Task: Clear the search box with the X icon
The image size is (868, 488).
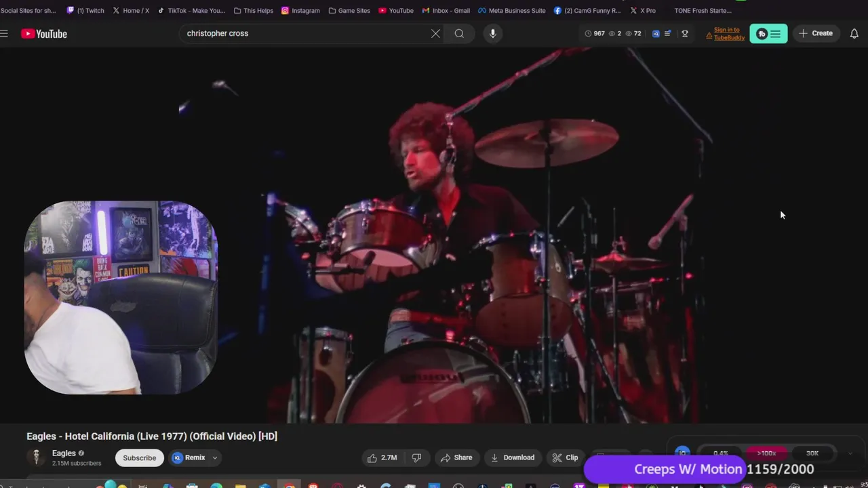Action: pyautogui.click(x=435, y=34)
